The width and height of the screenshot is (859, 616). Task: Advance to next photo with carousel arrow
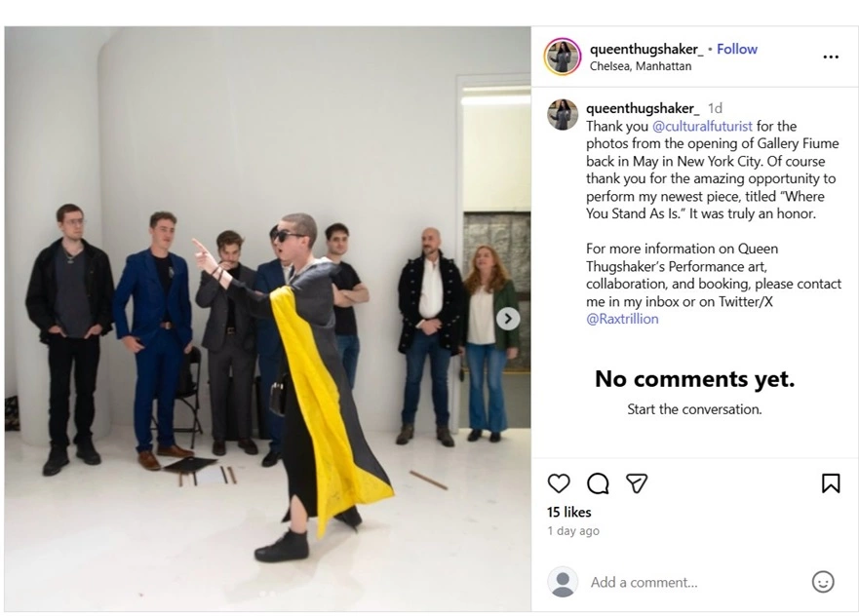(508, 318)
